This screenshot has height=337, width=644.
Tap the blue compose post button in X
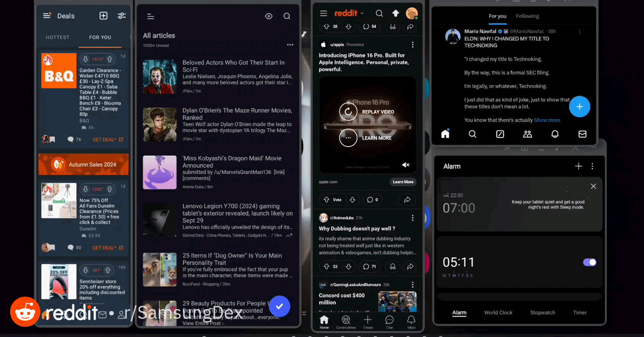click(x=580, y=106)
